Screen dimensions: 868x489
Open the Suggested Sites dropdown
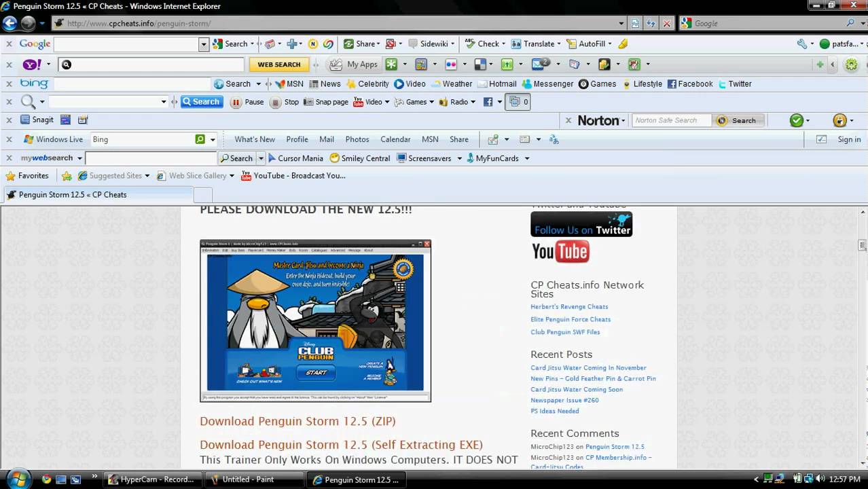(147, 176)
